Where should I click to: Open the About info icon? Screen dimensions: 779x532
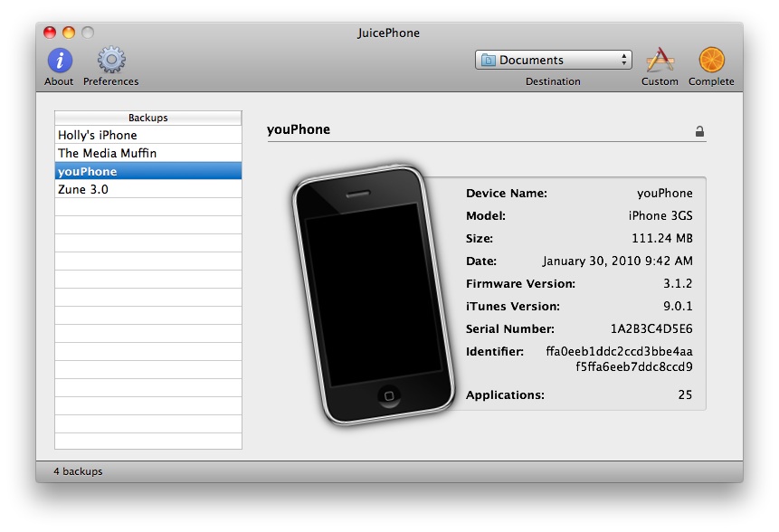click(x=60, y=61)
